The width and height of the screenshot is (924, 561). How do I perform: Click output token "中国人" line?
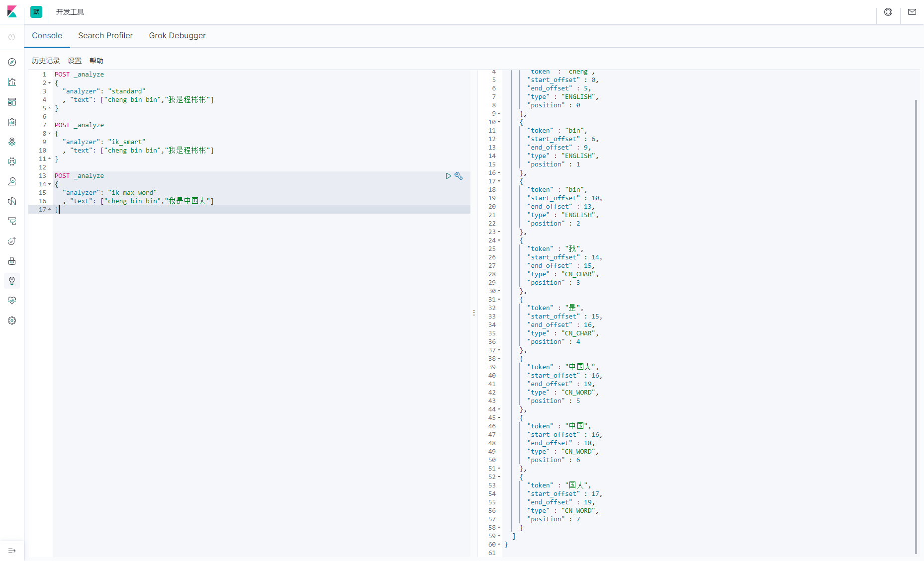click(563, 367)
